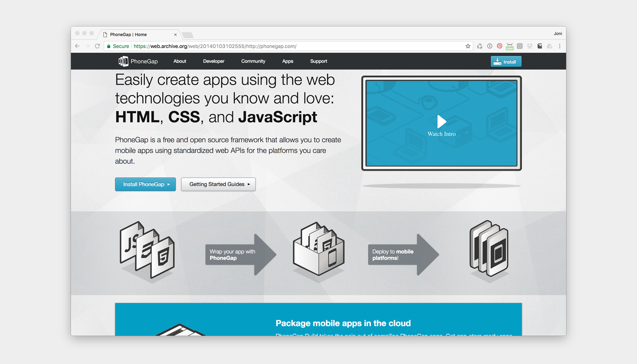637x364 pixels.
Task: Select the 'PhoneGap | Home' browser tab
Action: tap(140, 34)
